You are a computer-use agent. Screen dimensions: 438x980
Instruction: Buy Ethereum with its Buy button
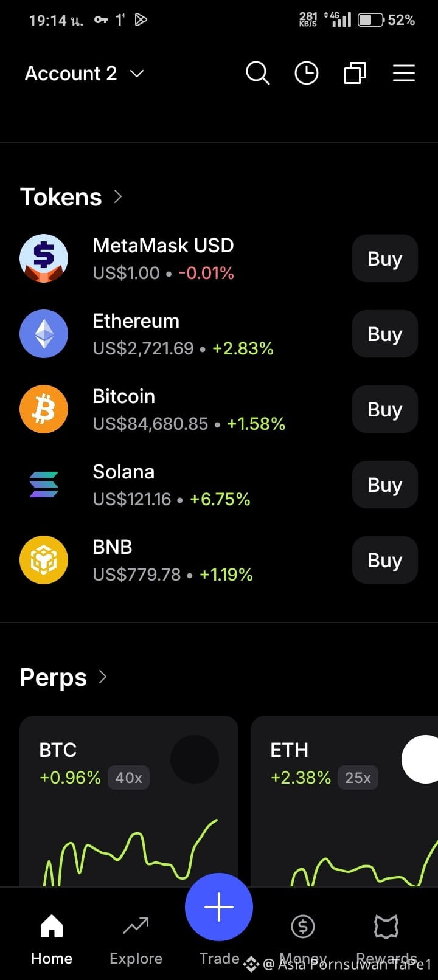tap(385, 334)
